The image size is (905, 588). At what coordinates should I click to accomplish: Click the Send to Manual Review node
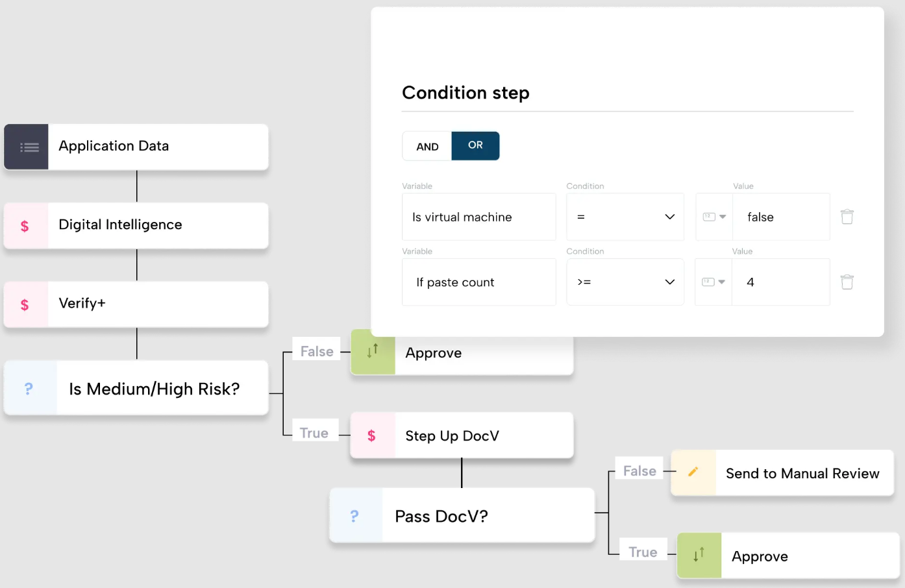coord(803,472)
